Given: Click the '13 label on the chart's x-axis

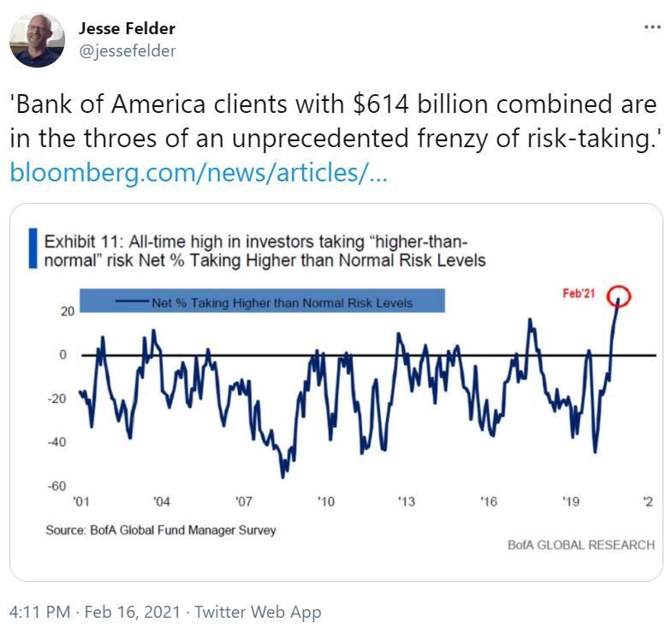Looking at the screenshot, I should point(406,502).
